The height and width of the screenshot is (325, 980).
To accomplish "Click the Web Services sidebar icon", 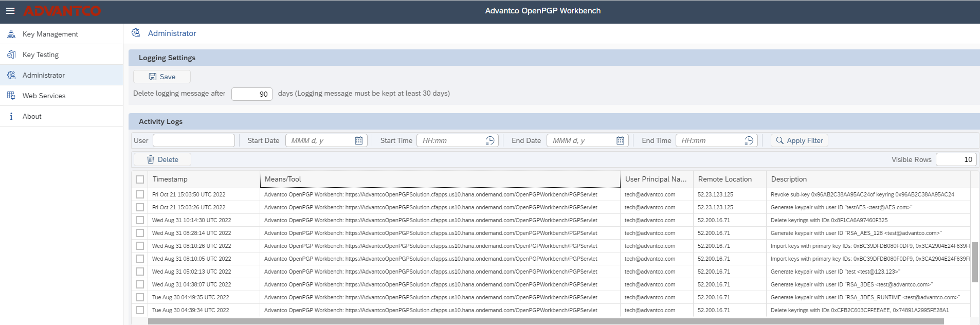I will point(11,96).
